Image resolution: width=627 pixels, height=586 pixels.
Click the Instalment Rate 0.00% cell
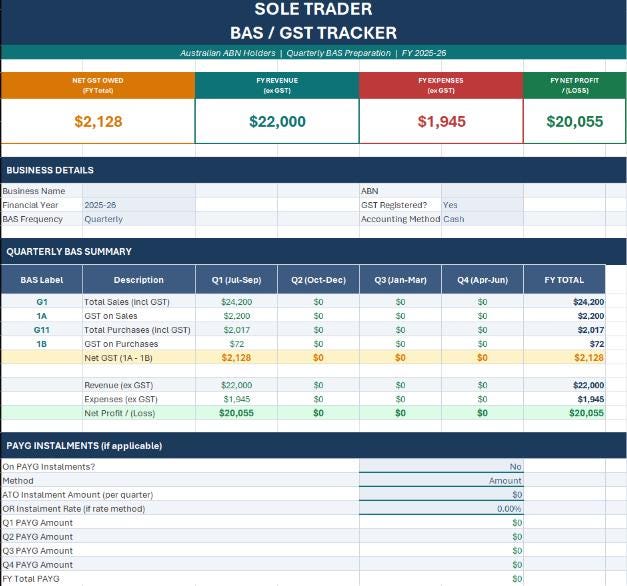441,508
